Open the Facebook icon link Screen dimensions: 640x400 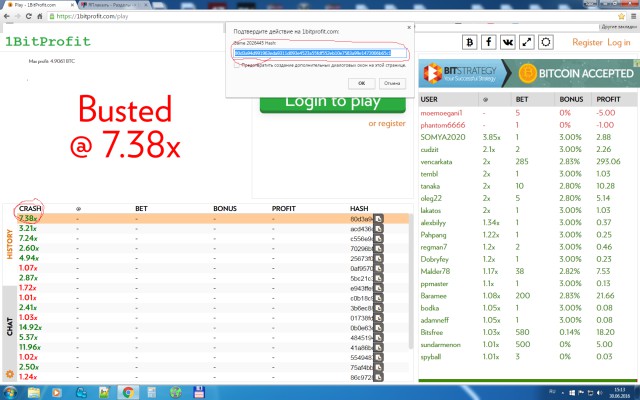tap(489, 42)
